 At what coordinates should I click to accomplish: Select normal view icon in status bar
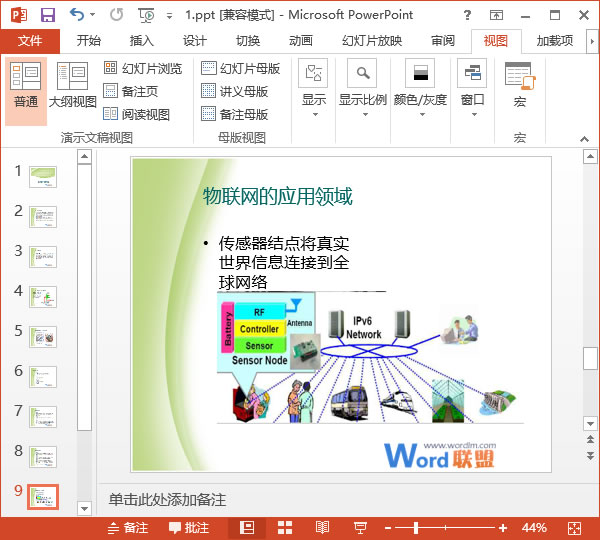[x=247, y=528]
